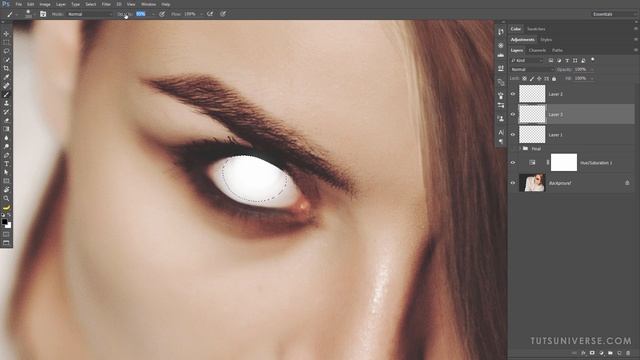Open the Essentials workspace dropdown

613,14
